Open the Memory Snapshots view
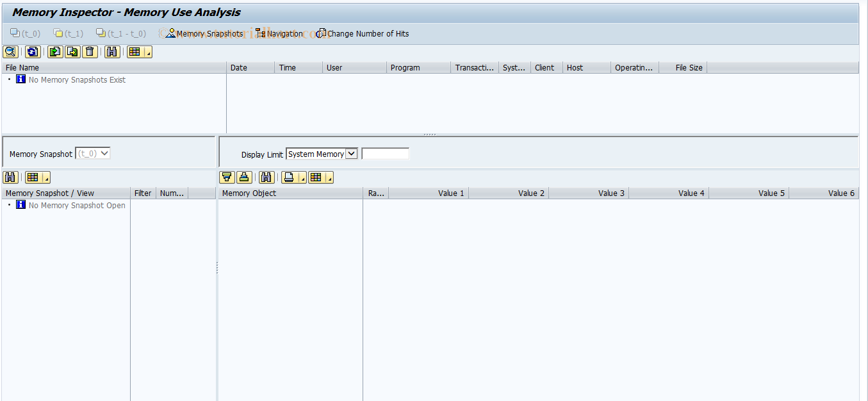The image size is (868, 401). tap(204, 33)
